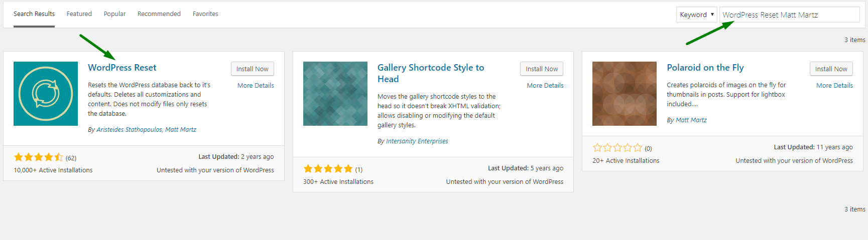Screen dimensions: 868x240
Task: Install the WordPress Reset plugin
Action: [x=253, y=69]
